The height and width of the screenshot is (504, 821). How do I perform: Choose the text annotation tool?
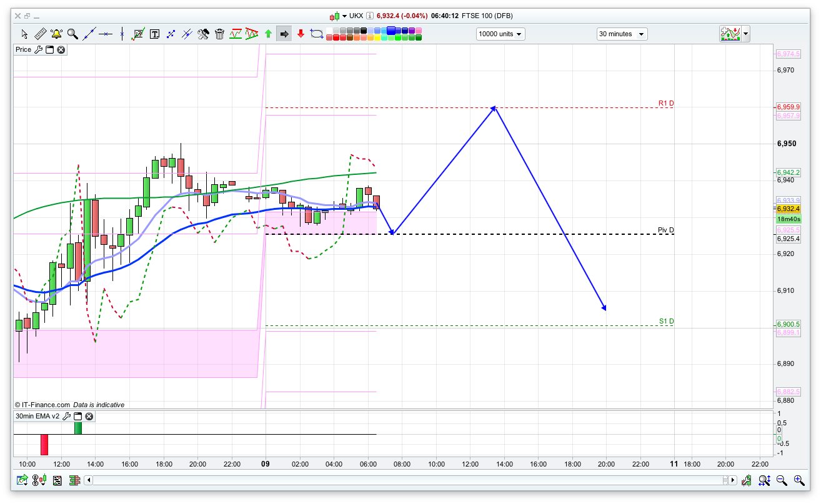154,34
